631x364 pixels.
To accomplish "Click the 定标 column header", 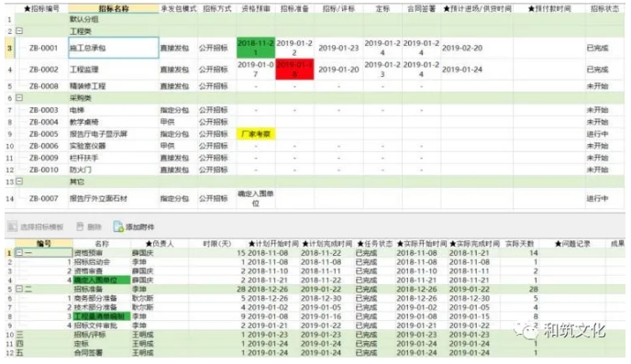I will [382, 8].
